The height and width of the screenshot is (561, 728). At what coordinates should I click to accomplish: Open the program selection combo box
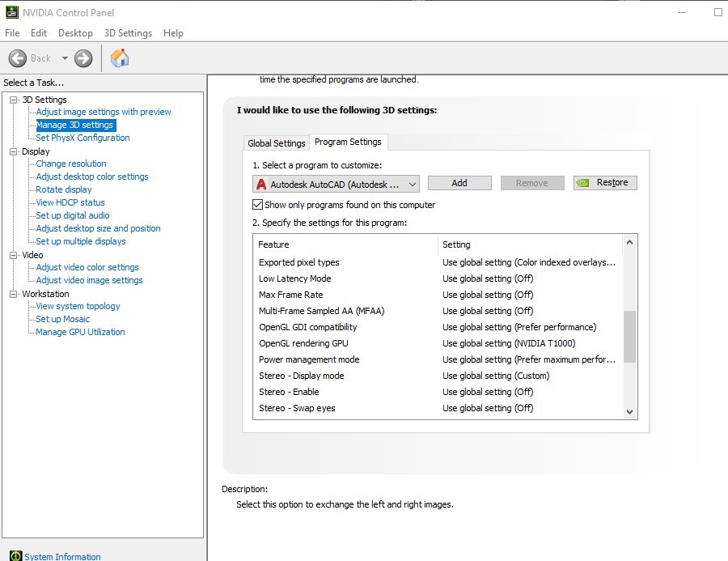(414, 183)
